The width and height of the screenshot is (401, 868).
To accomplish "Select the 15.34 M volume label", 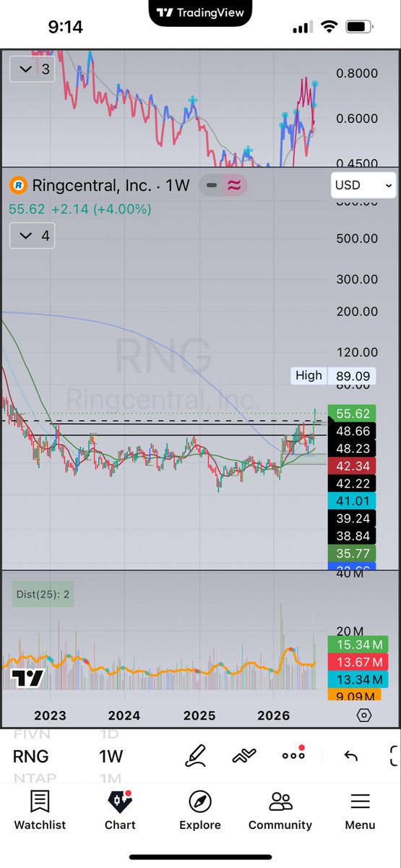I will [358, 644].
